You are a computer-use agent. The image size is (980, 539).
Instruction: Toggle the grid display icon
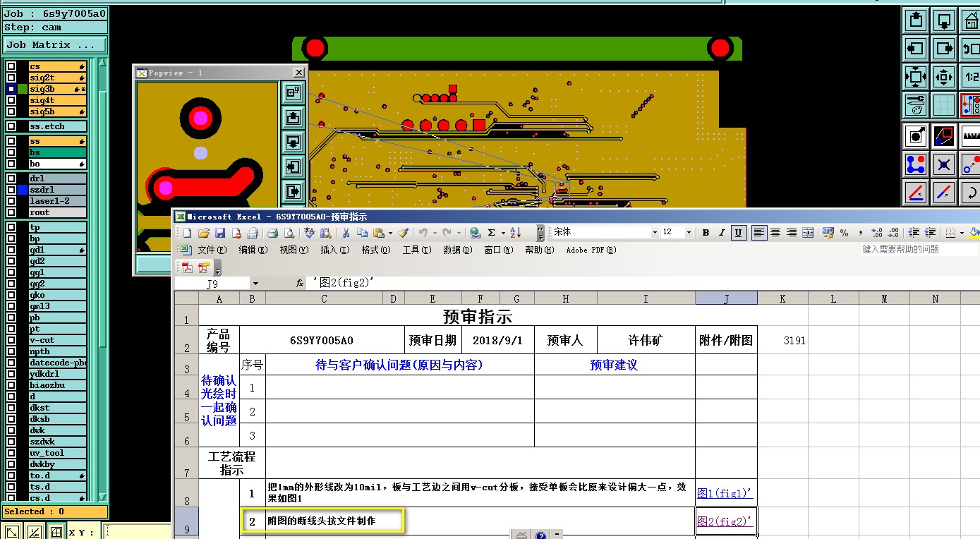pyautogui.click(x=944, y=105)
